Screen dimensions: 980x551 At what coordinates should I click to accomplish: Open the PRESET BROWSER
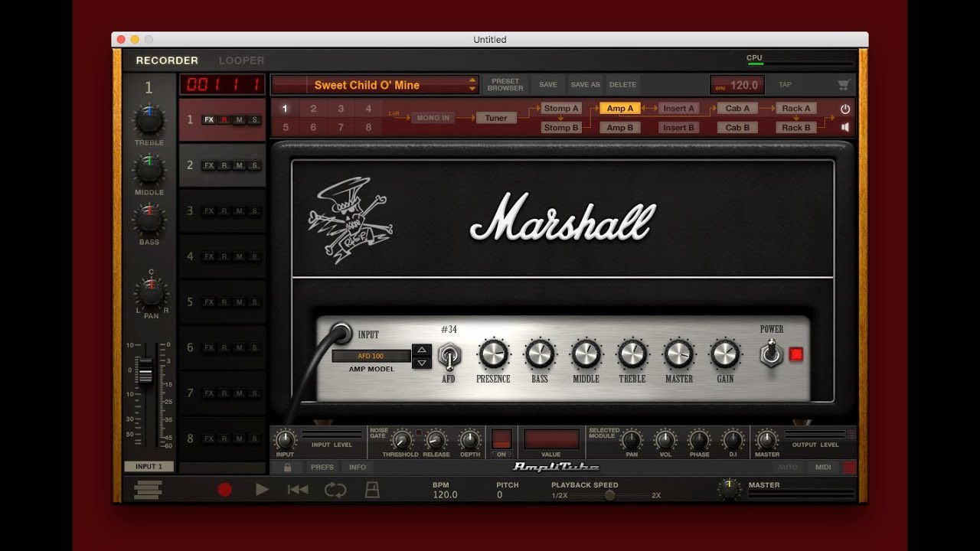(x=505, y=85)
